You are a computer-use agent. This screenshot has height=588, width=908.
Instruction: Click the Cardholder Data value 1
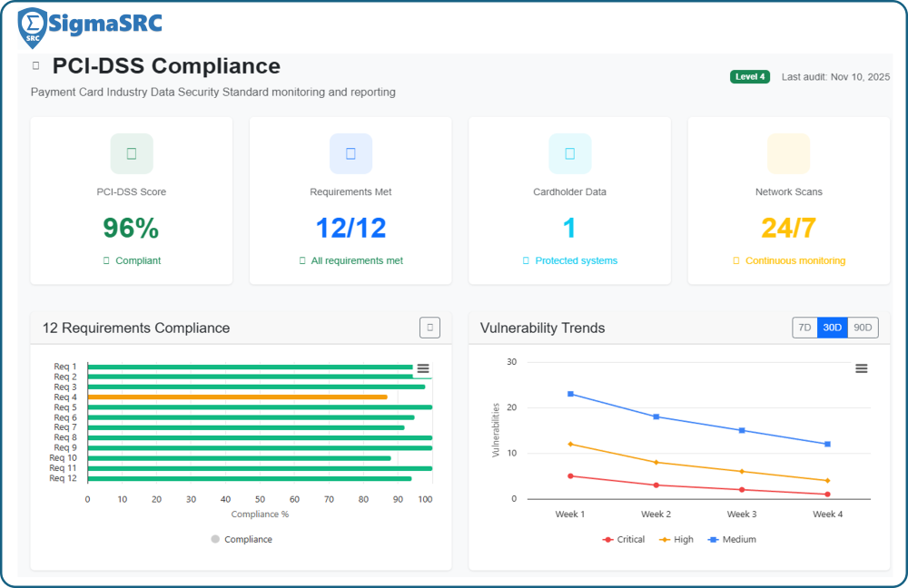(570, 228)
